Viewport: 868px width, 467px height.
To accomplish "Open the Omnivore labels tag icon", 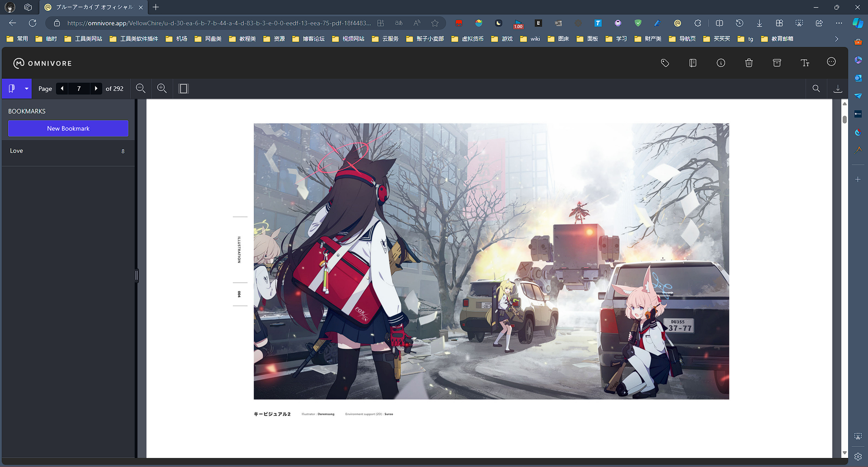I will tap(665, 63).
